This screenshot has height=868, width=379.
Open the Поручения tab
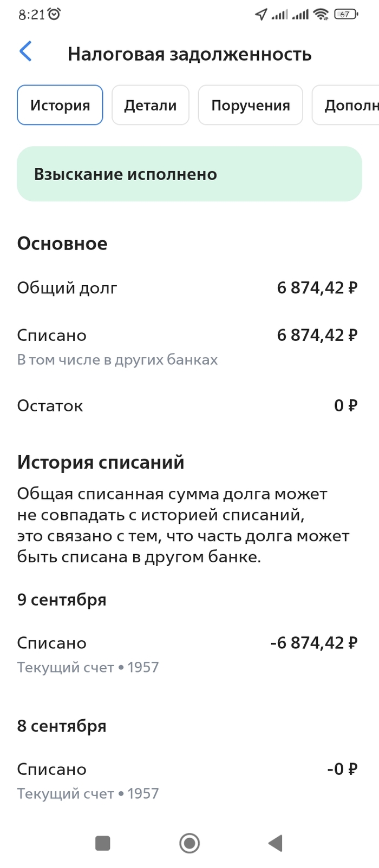(250, 105)
